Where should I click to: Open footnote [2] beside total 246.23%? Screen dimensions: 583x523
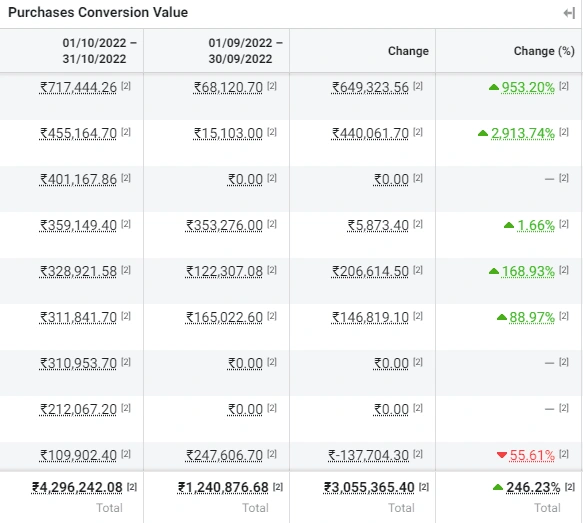[x=570, y=487]
